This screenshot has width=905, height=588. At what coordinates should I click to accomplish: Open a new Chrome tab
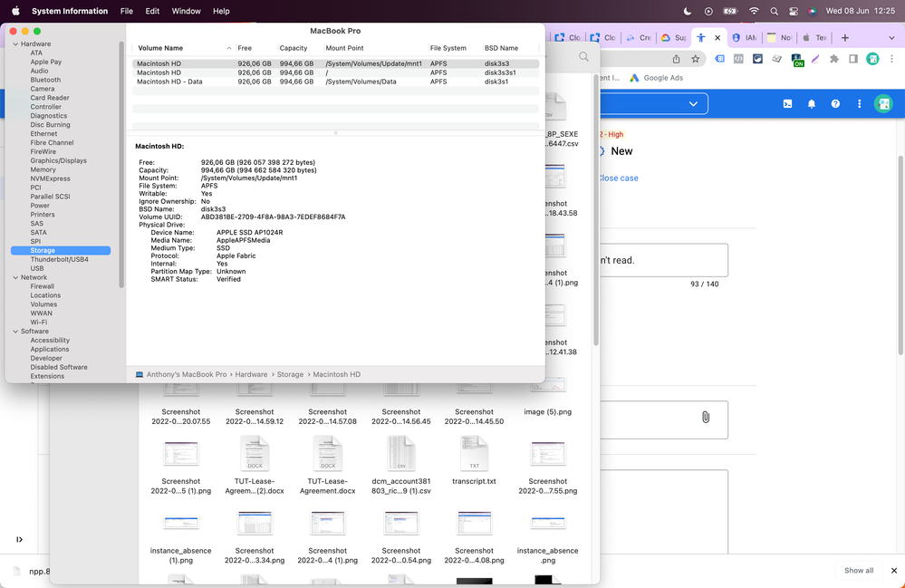(845, 37)
